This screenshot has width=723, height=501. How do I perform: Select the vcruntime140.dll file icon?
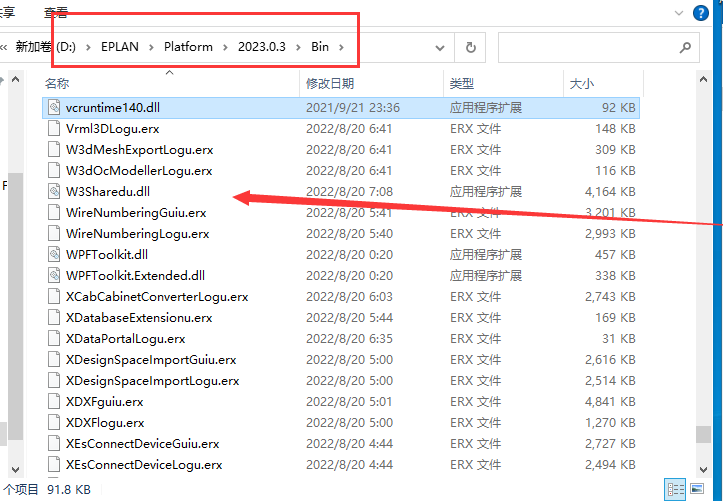coord(54,107)
